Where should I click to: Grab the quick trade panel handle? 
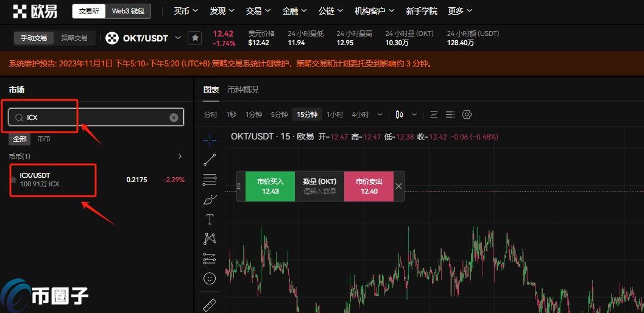[x=239, y=186]
